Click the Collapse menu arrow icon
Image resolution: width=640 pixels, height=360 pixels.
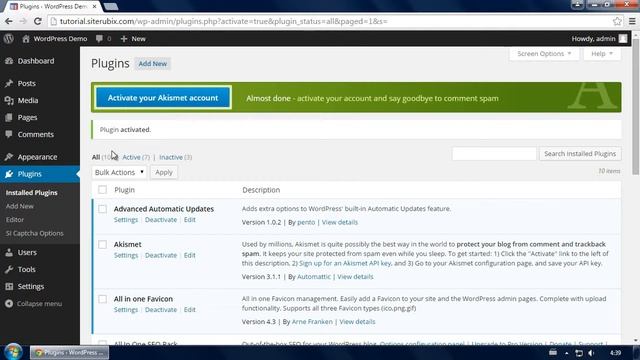click(9, 304)
